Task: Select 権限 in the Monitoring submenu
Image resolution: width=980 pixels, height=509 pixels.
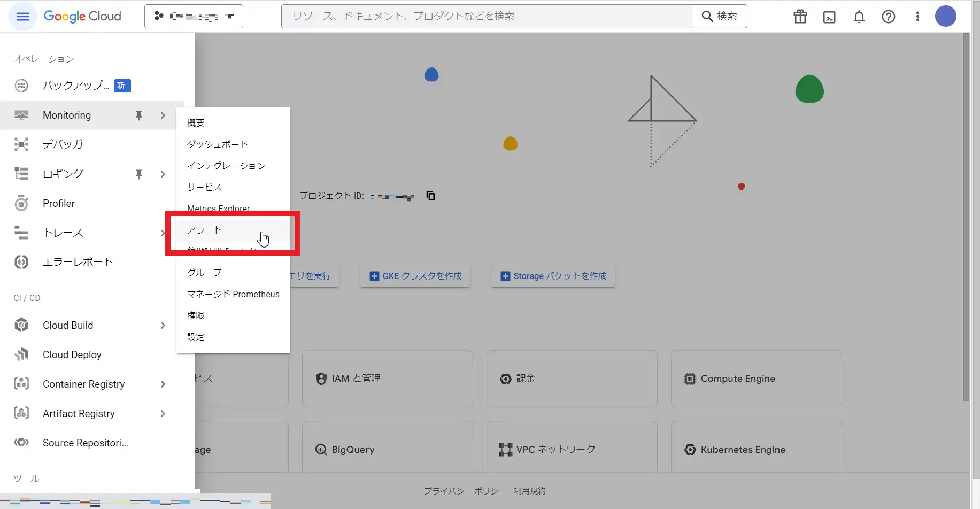Action: (233, 315)
